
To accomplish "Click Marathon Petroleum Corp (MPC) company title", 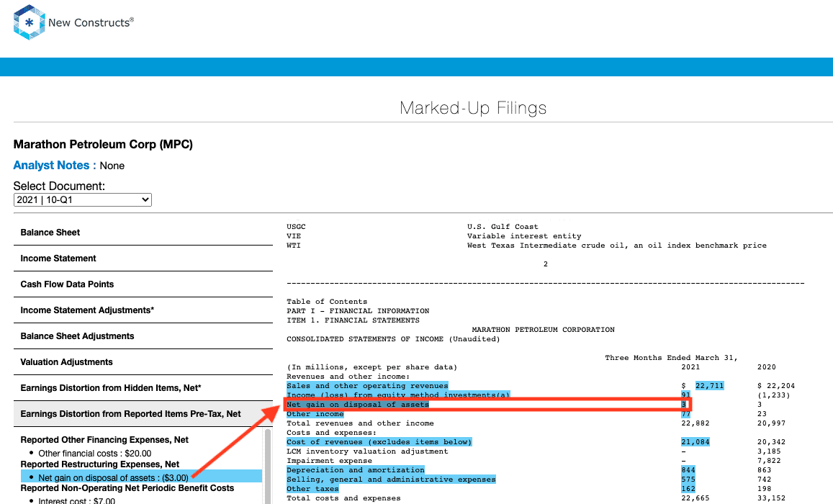I will (x=103, y=145).
